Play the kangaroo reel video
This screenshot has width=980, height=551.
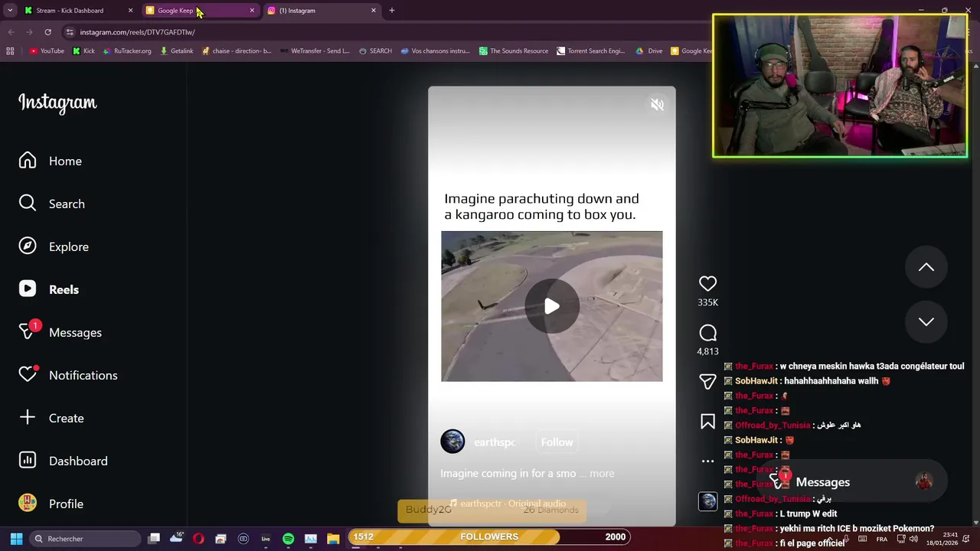pyautogui.click(x=551, y=307)
